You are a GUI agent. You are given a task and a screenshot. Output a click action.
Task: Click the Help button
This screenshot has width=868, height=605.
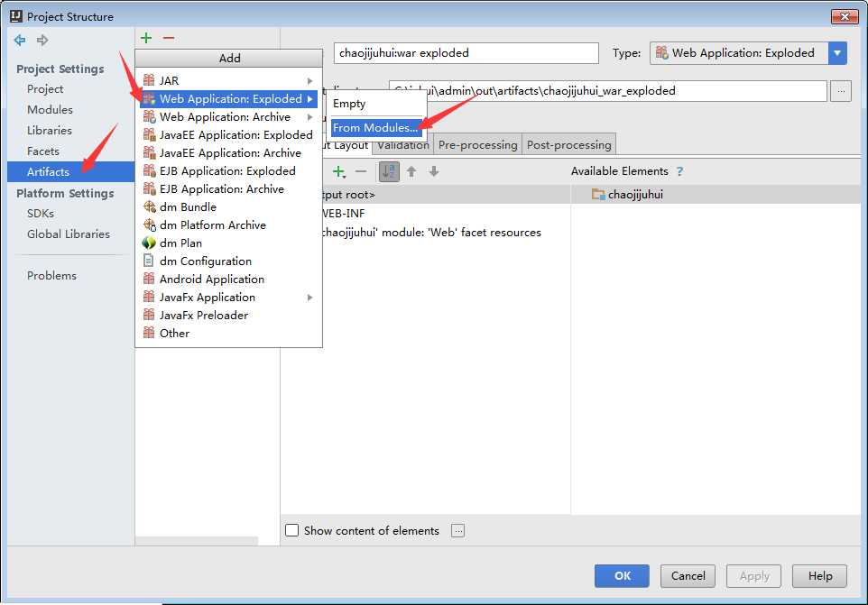coord(820,575)
